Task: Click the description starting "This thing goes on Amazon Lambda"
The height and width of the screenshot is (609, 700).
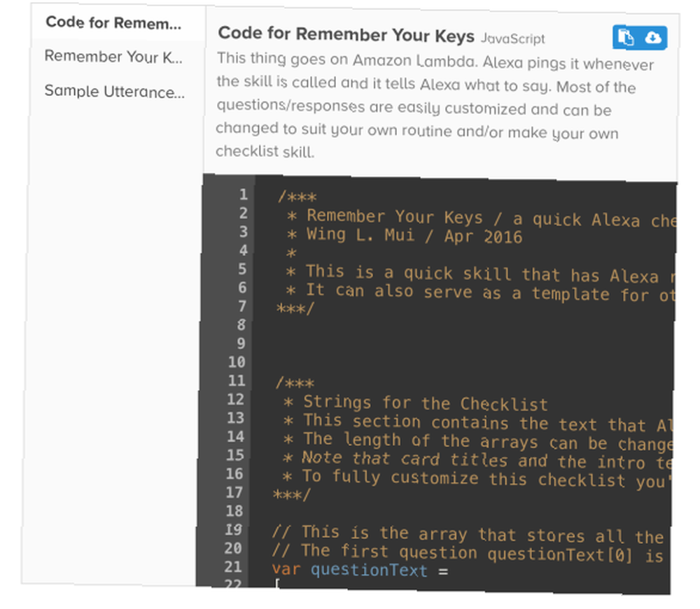Action: pyautogui.click(x=435, y=106)
